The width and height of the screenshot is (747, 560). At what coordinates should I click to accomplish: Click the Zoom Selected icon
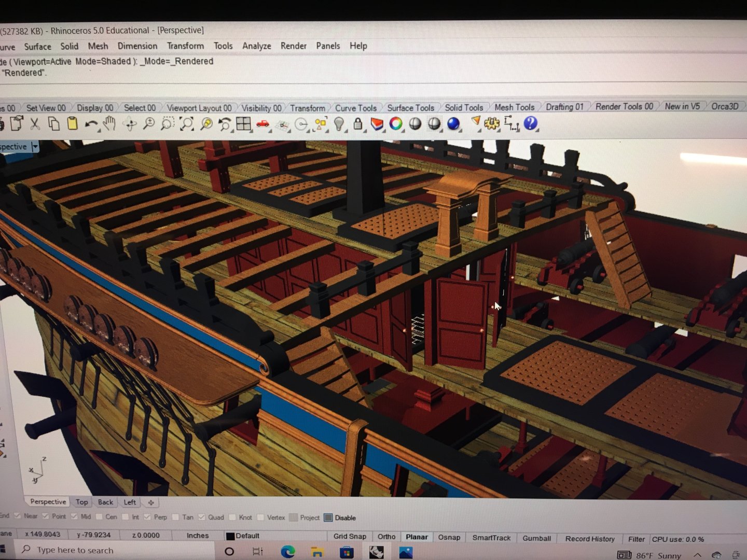(206, 123)
